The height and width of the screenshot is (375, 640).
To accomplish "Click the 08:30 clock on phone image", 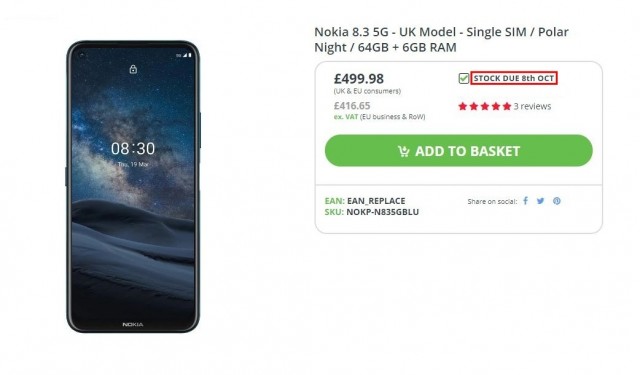I will pyautogui.click(x=133, y=149).
